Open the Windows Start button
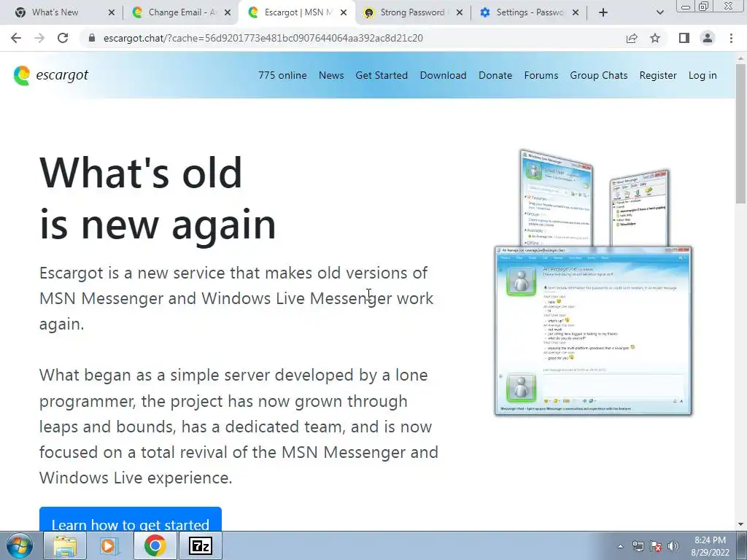Screen dimensions: 747x560 (x=20, y=545)
